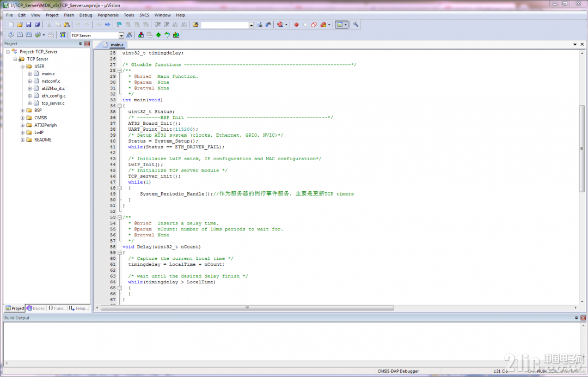
Task: Expand the CMSIS folder node
Action: [22, 118]
